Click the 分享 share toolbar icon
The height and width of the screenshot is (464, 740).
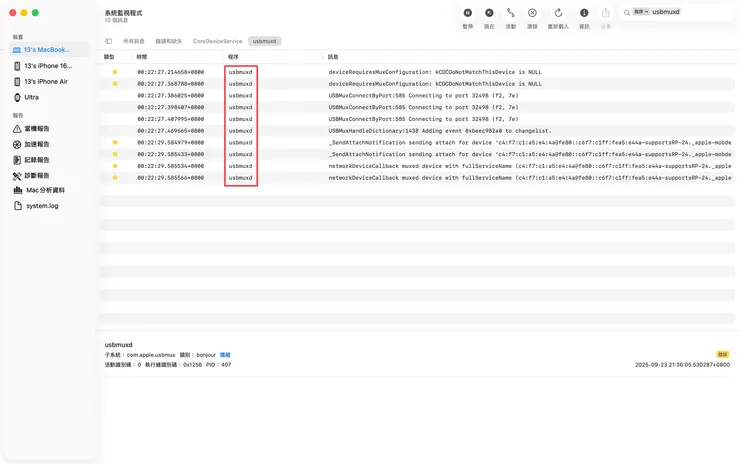[605, 13]
